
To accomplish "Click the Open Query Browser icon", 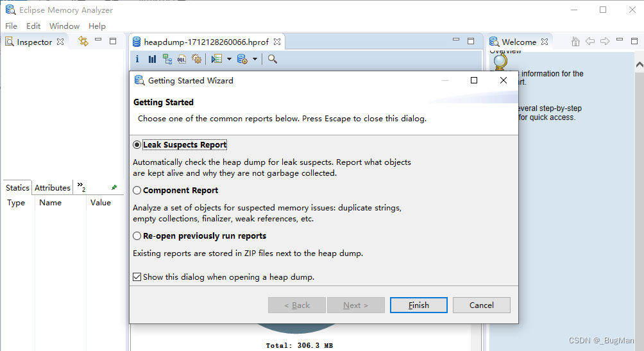I will 242,59.
